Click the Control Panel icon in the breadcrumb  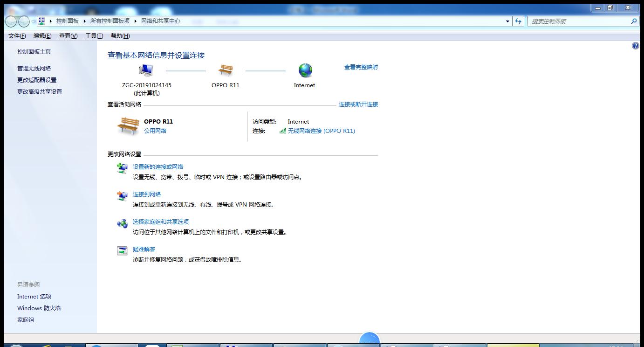click(41, 21)
